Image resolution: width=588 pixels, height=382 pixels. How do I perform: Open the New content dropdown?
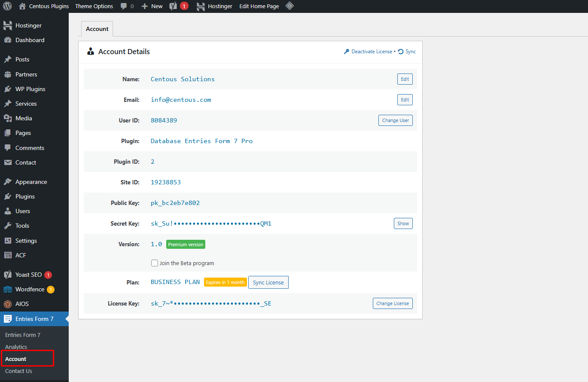pos(152,6)
